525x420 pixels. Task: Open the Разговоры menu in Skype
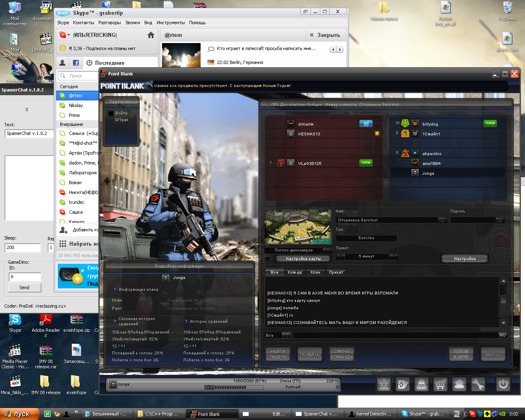[x=110, y=23]
